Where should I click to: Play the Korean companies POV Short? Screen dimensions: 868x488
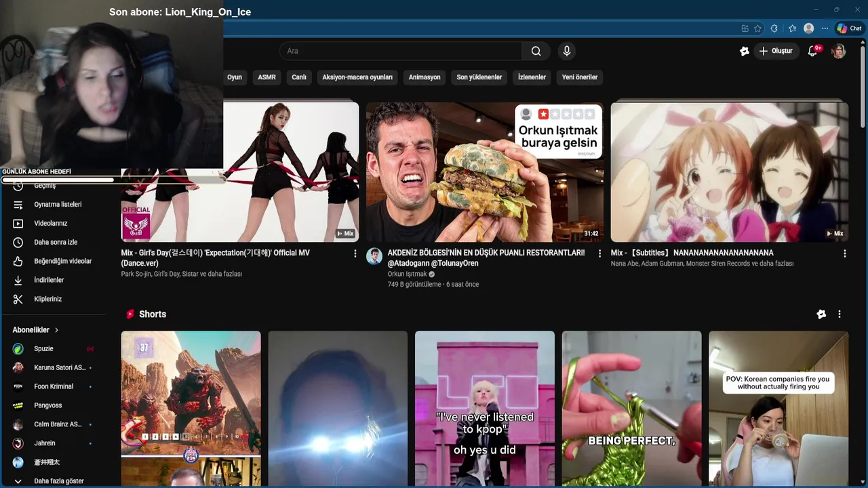tap(778, 409)
